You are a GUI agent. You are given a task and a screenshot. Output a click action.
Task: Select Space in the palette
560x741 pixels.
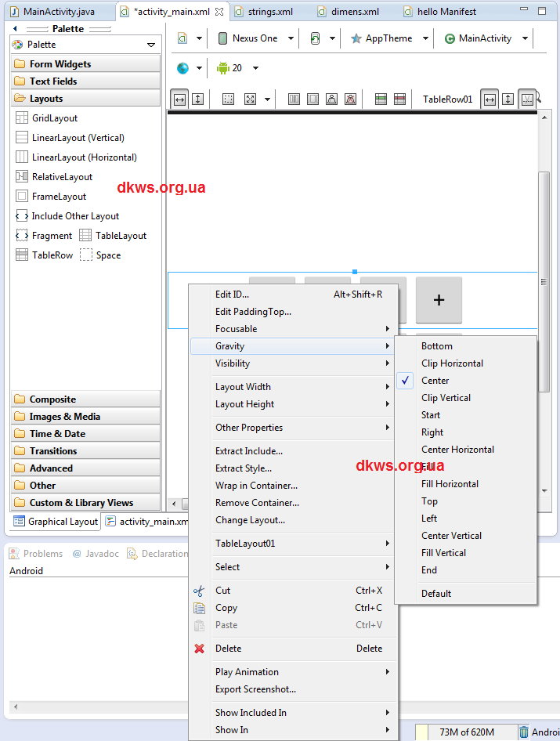coord(101,255)
